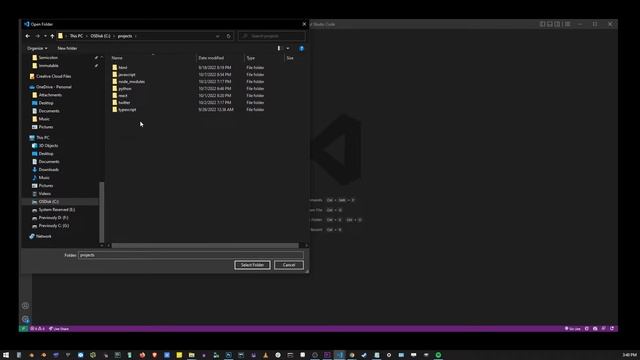
Task: Open Attachments under OneDrive
Action: (x=50, y=95)
